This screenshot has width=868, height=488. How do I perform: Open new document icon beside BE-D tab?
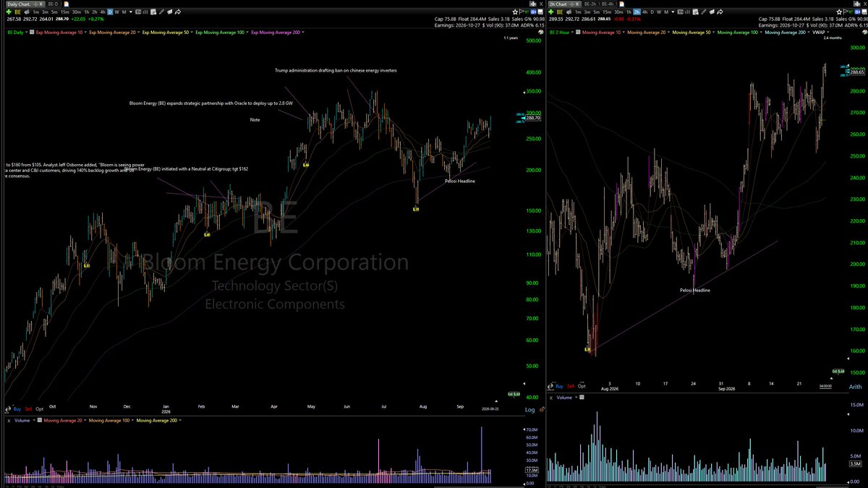click(66, 4)
